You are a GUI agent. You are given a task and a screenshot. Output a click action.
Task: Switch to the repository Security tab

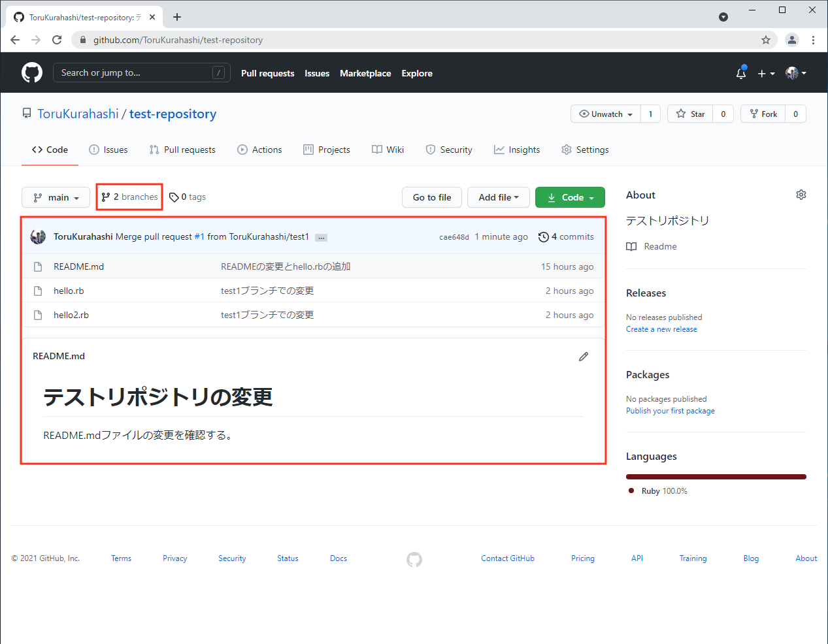449,150
